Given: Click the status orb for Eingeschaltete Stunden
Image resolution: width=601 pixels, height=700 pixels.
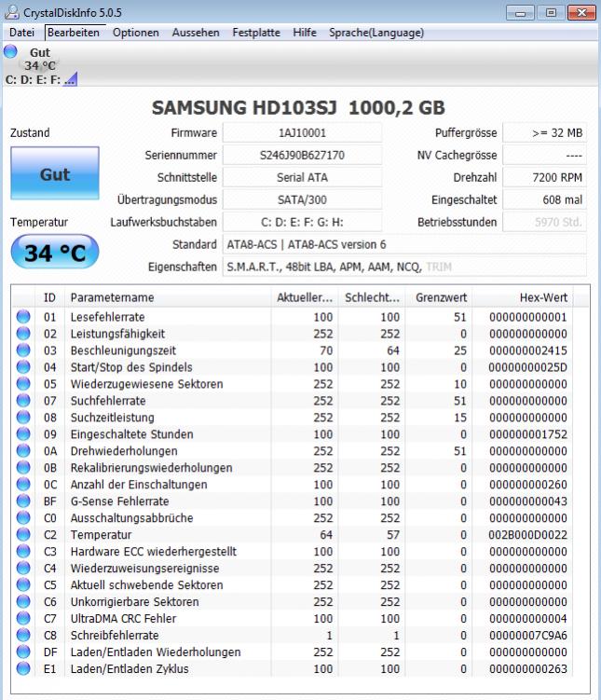Looking at the screenshot, I should click(x=23, y=434).
